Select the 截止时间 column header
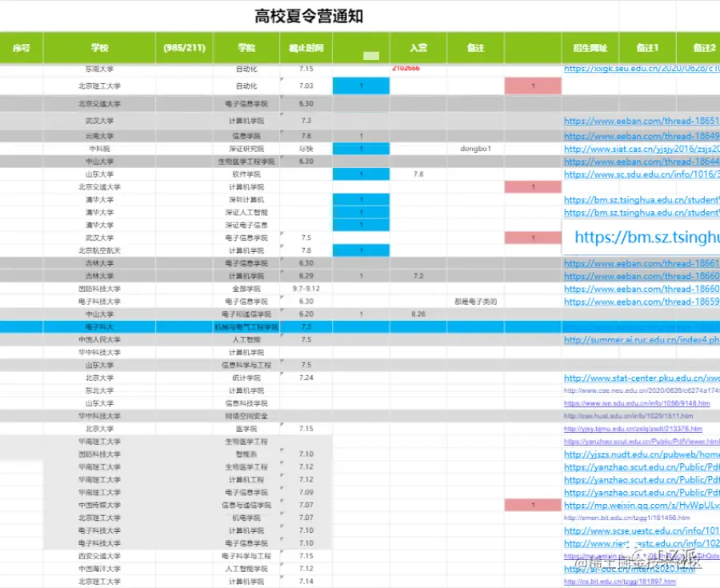Screen dimensions: 720x588 tap(305, 48)
